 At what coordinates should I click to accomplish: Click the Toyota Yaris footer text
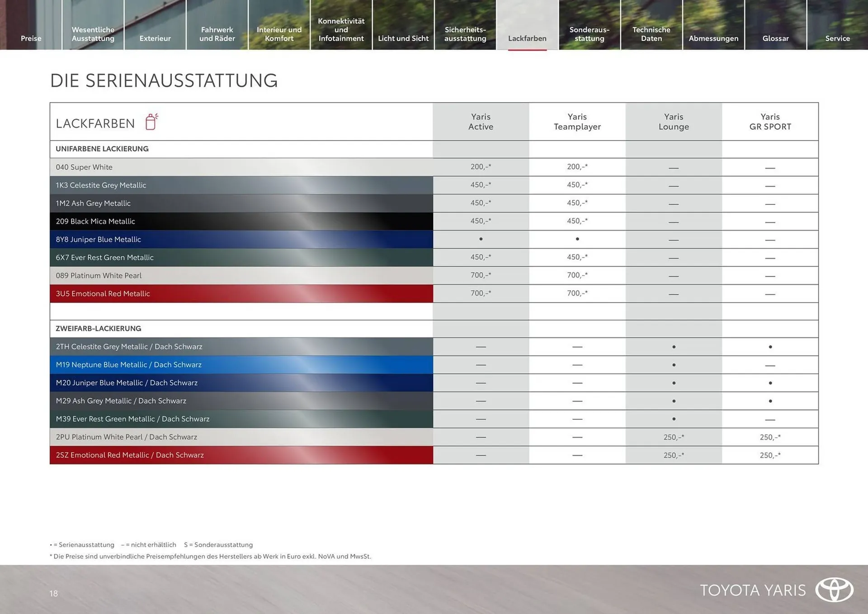(753, 590)
